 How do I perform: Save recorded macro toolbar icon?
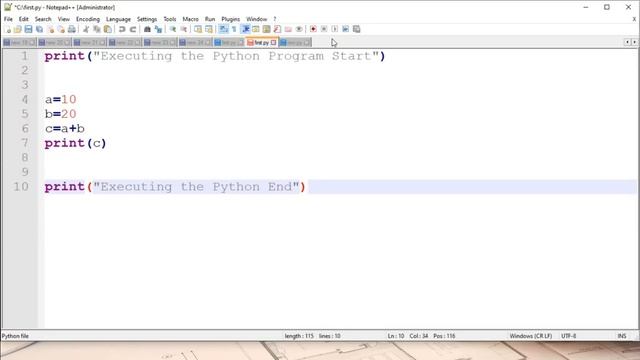356,29
